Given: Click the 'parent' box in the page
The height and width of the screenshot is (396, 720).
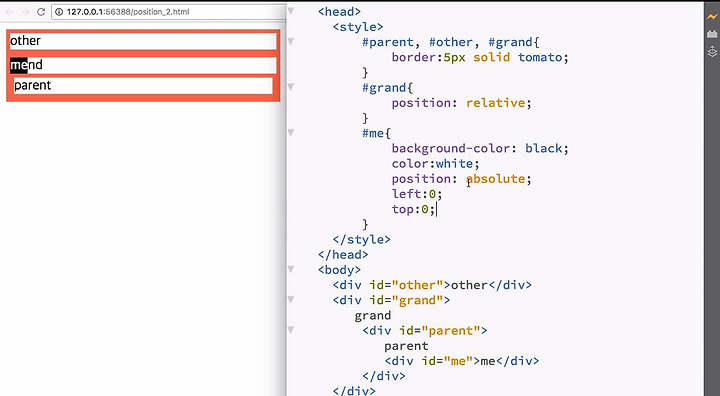Looking at the screenshot, I should 143,85.
